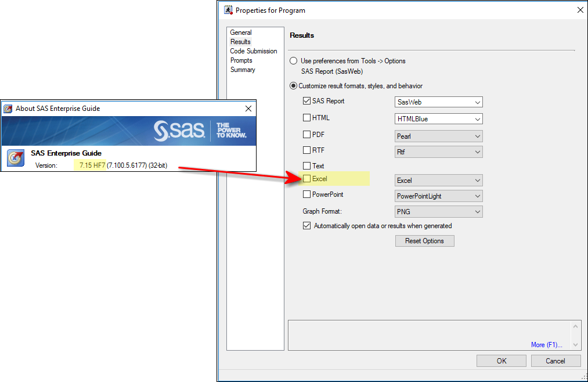Enable the HTML output format

tap(306, 118)
